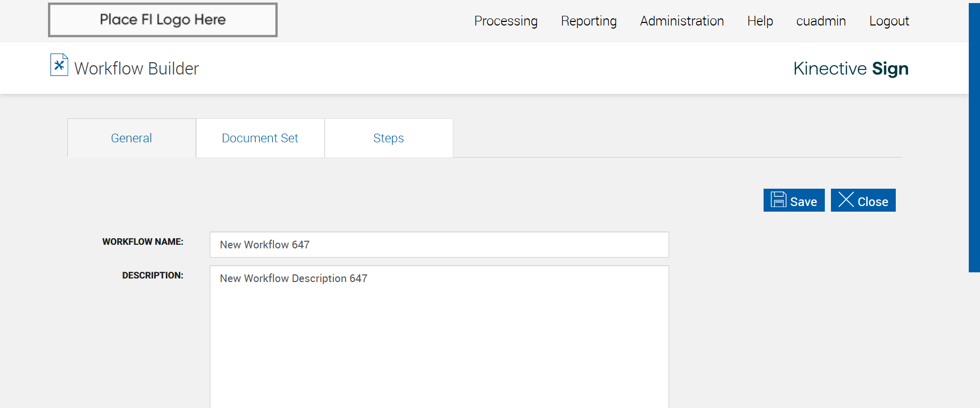Viewport: 980px width, 408px height.
Task: Open the Administration menu
Action: (x=681, y=21)
